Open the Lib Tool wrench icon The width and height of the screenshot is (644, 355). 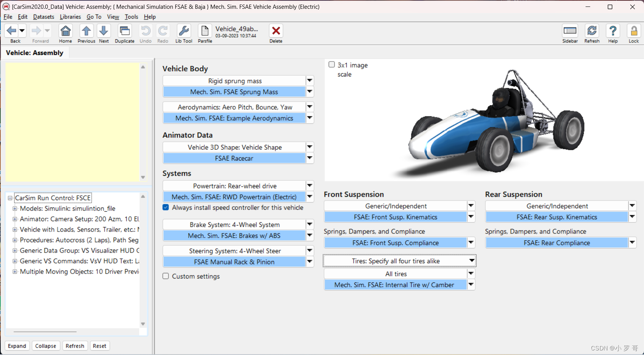[184, 31]
